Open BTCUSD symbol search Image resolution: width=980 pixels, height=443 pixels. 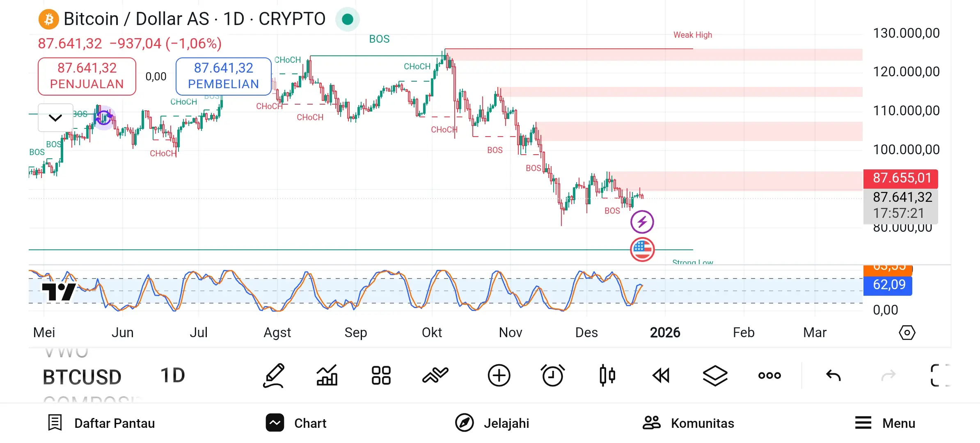tap(82, 377)
